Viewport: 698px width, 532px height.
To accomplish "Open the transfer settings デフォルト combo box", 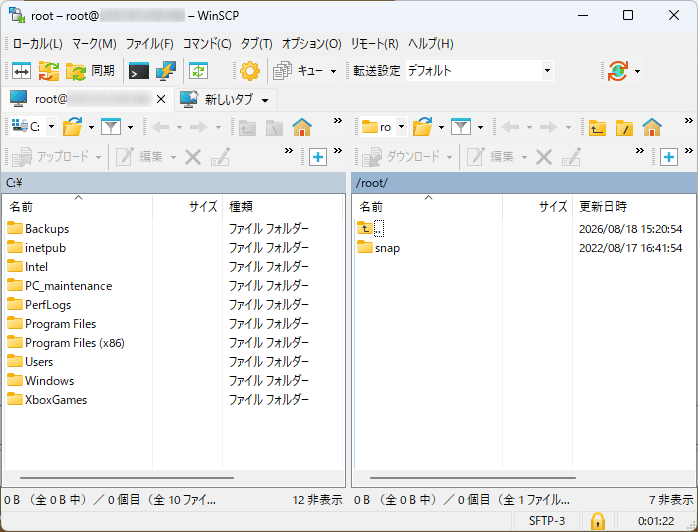I will pyautogui.click(x=479, y=71).
